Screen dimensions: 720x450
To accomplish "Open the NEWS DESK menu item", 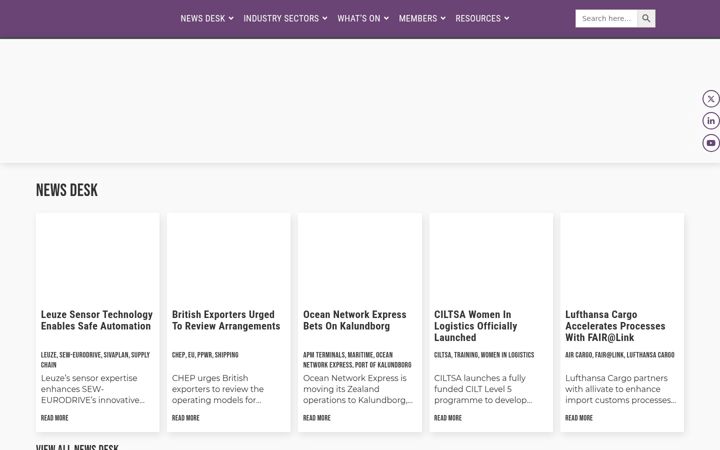I will pyautogui.click(x=202, y=18).
